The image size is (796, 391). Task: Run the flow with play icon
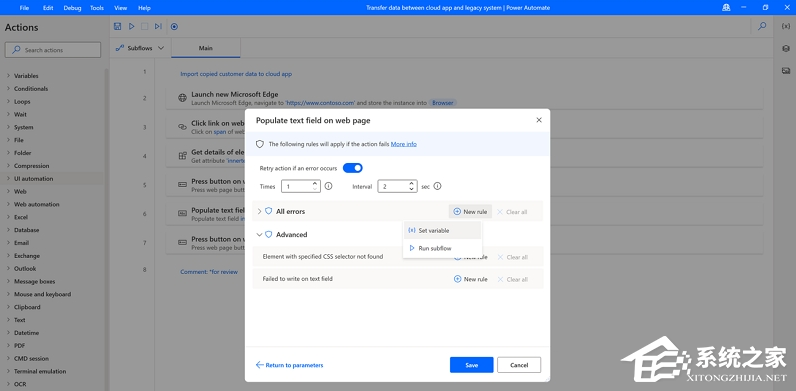tap(131, 26)
